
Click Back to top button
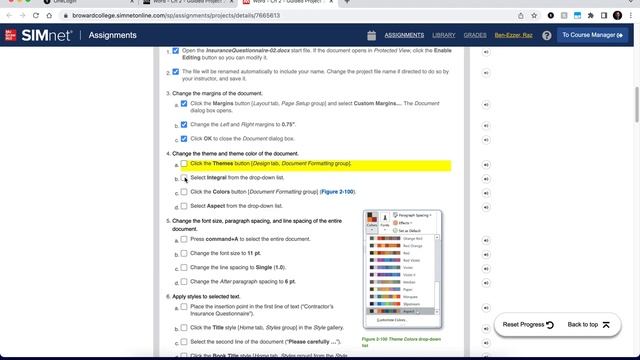588,325
